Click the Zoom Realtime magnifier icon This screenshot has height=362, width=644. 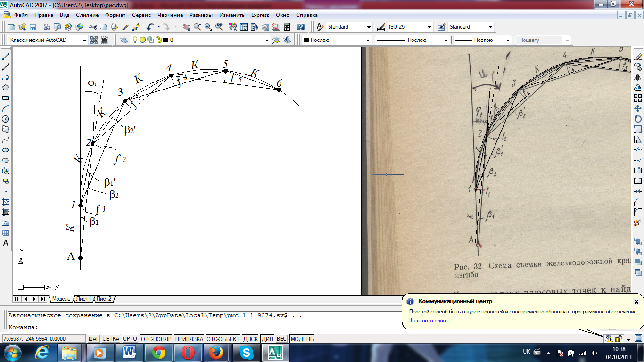click(x=197, y=27)
